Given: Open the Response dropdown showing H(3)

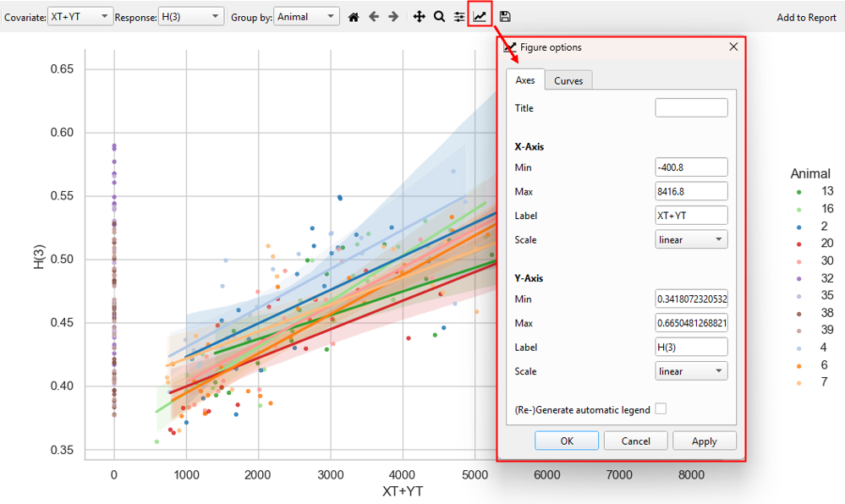Looking at the screenshot, I should [x=190, y=15].
